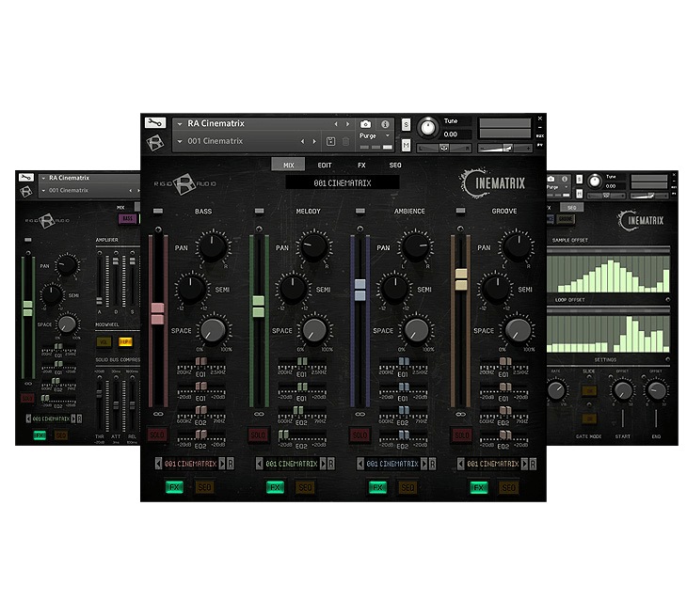Click the link icon under the Bass fader
This screenshot has height=616, width=687.
coord(158,414)
